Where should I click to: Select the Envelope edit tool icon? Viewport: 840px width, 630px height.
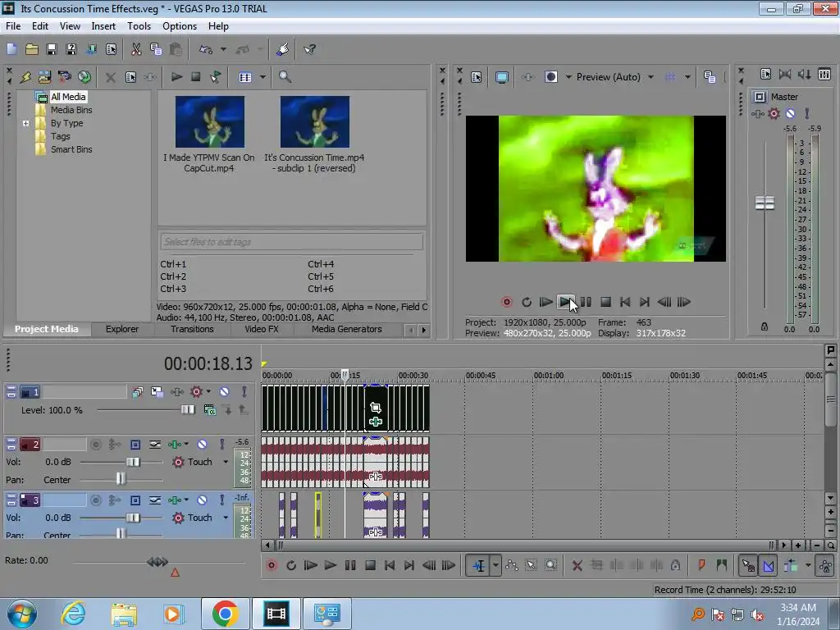(x=512, y=565)
